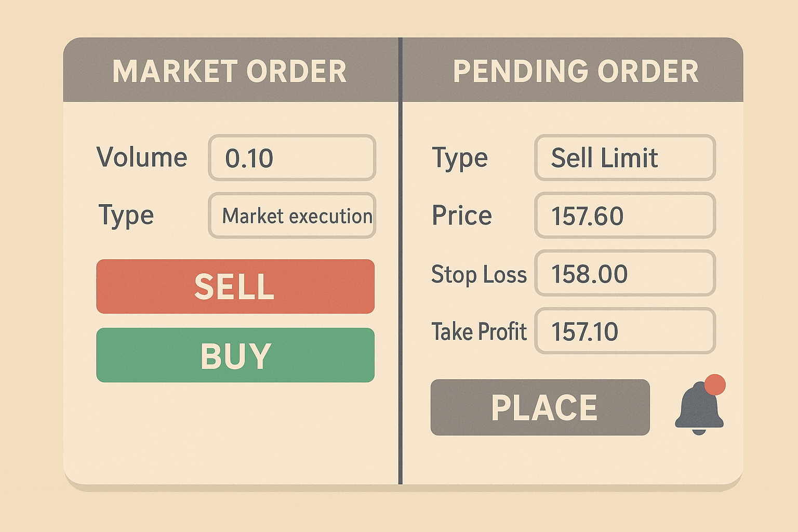The image size is (798, 532).
Task: Open the Market execution type dropdown
Action: click(292, 216)
